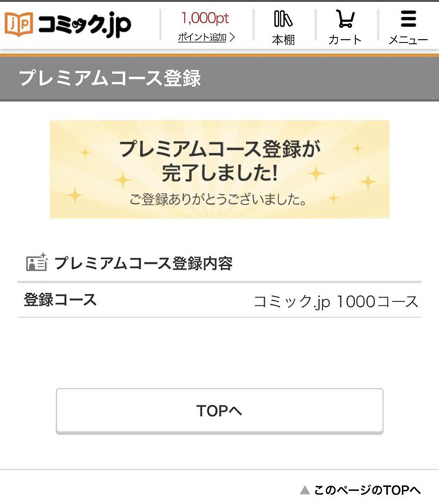Open the hamburger メニュー icon
This screenshot has height=504, width=439.
(408, 19)
